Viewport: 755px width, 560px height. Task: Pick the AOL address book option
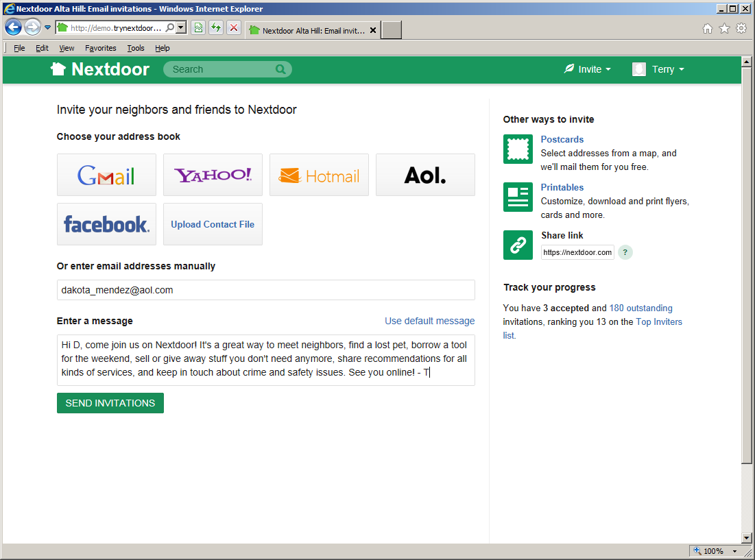[x=425, y=175]
